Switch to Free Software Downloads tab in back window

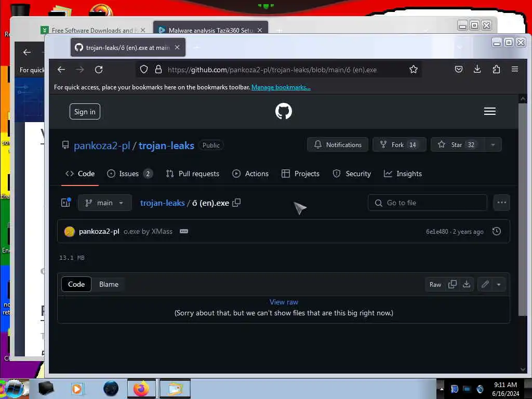tap(92, 30)
